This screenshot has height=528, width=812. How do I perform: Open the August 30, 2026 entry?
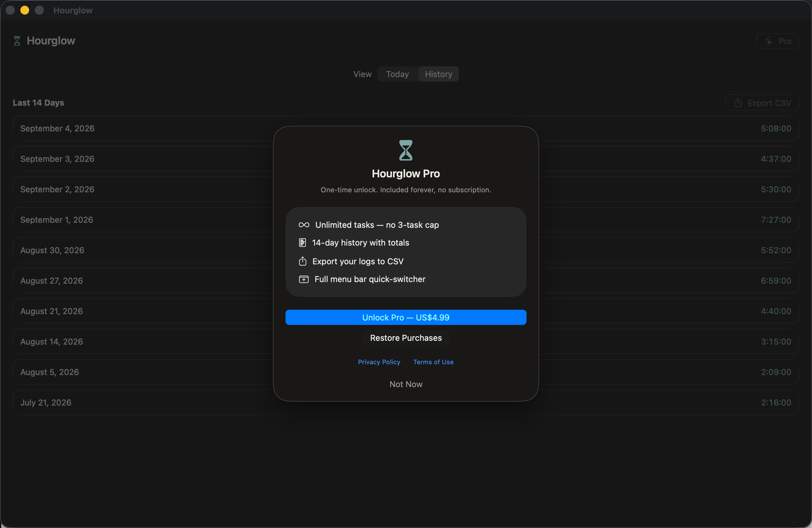[406, 250]
